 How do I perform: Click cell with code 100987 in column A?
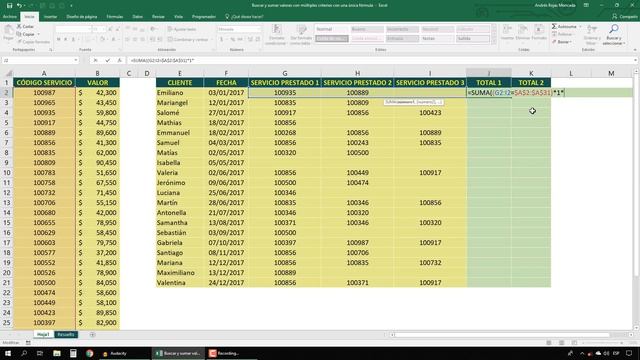pyautogui.click(x=44, y=93)
